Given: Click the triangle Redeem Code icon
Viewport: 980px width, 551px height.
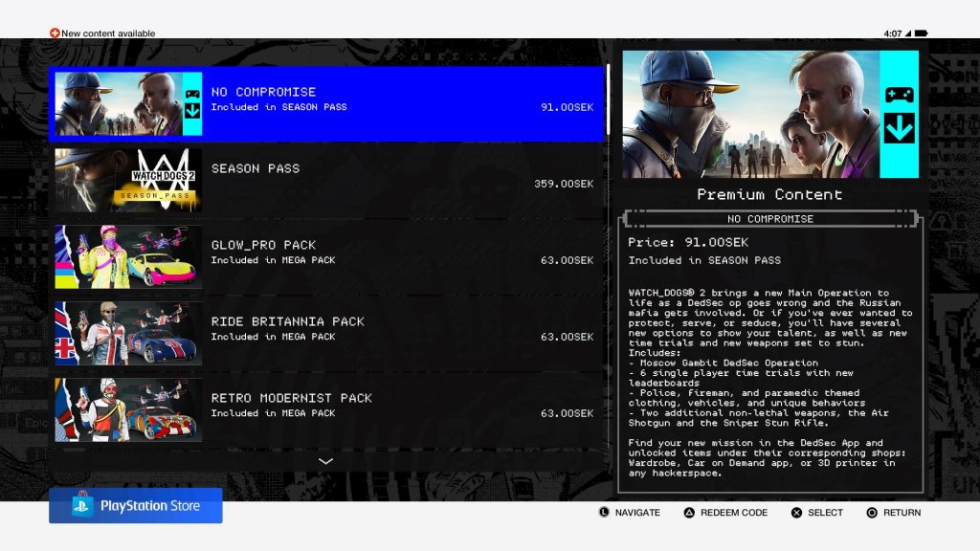Looking at the screenshot, I should pos(689,513).
